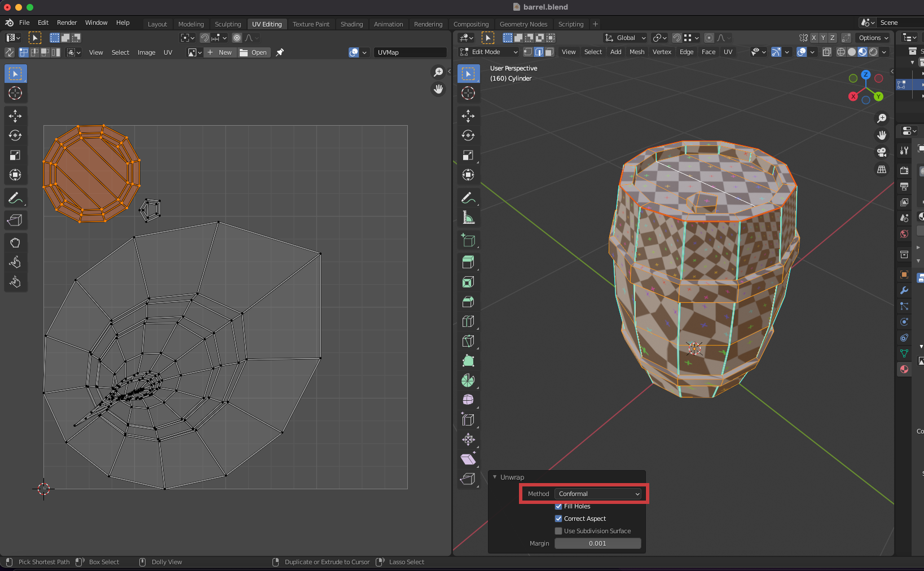Select the Annotate tool in UV editor

[x=15, y=198]
